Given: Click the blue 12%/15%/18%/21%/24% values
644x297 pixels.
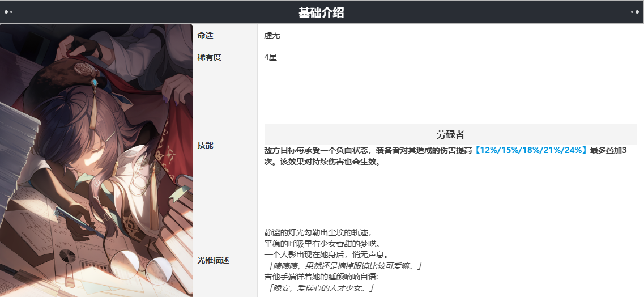Looking at the screenshot, I should [530, 151].
